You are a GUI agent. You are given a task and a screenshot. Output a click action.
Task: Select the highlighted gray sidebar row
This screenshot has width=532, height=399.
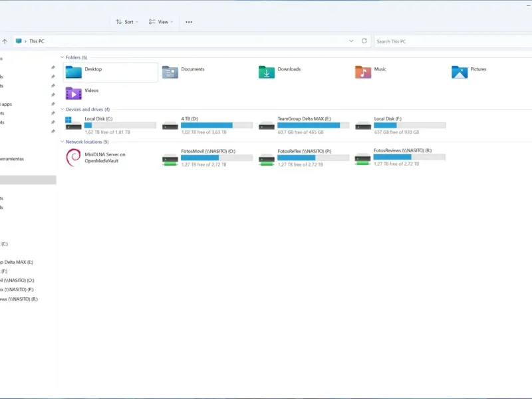click(28, 180)
